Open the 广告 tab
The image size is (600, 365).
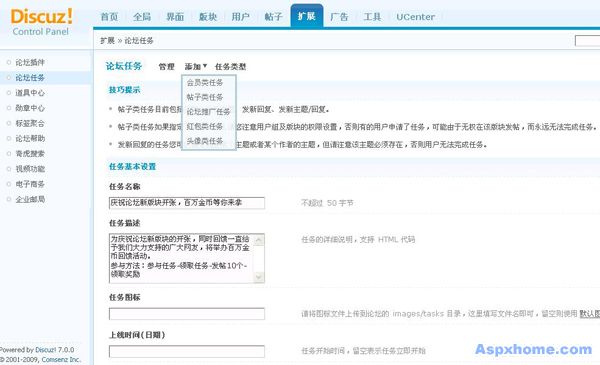(x=339, y=17)
